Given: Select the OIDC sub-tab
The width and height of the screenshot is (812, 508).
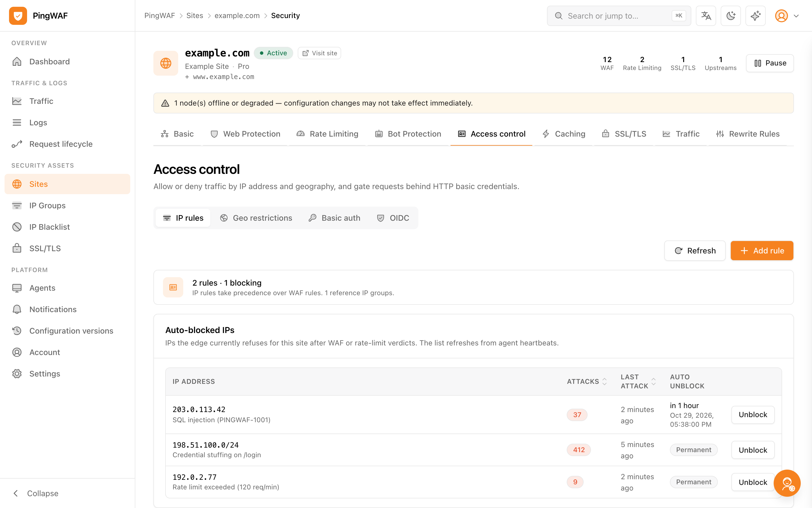Looking at the screenshot, I should [393, 218].
